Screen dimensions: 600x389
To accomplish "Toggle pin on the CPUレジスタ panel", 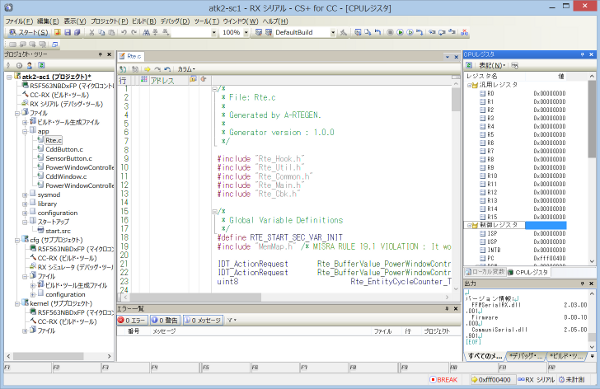I will [x=582, y=55].
